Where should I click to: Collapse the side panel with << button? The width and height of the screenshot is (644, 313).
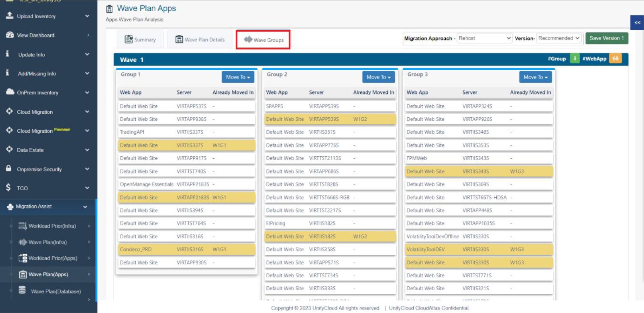(637, 22)
